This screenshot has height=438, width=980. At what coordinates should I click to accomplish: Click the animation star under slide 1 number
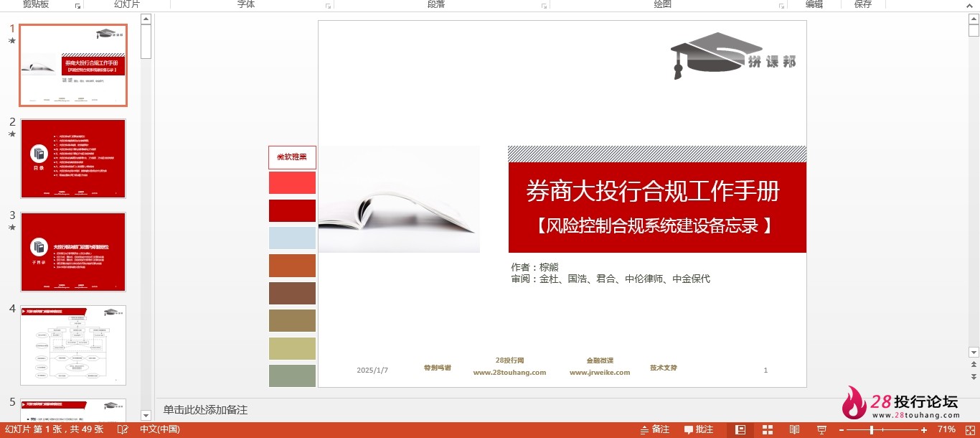[x=11, y=41]
